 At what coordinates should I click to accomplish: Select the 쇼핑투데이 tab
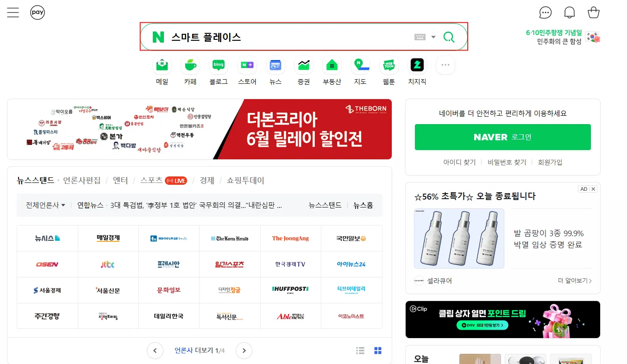(x=245, y=181)
